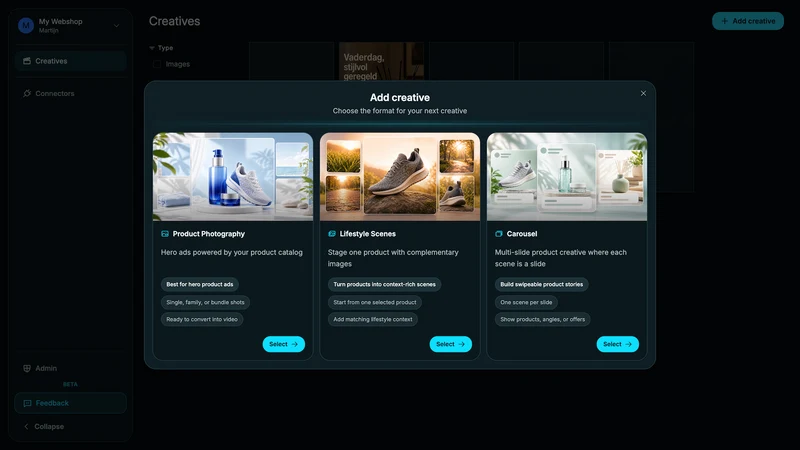Click the Lifestyle Scenes preview image
The image size is (800, 450).
[x=399, y=177]
